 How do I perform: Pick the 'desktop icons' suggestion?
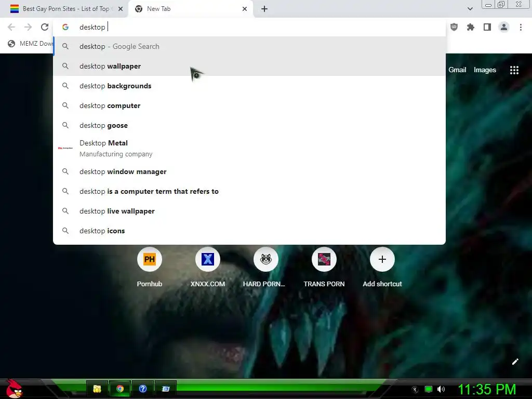(249, 231)
